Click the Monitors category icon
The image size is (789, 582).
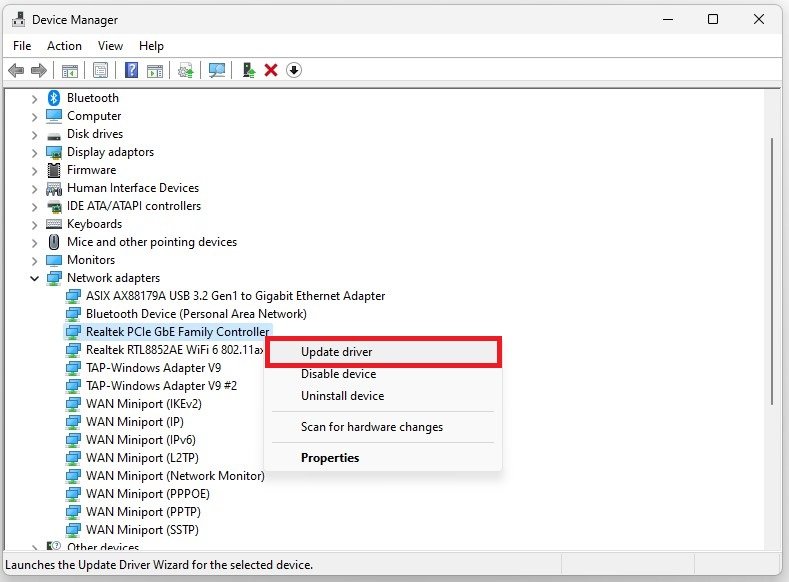click(54, 260)
